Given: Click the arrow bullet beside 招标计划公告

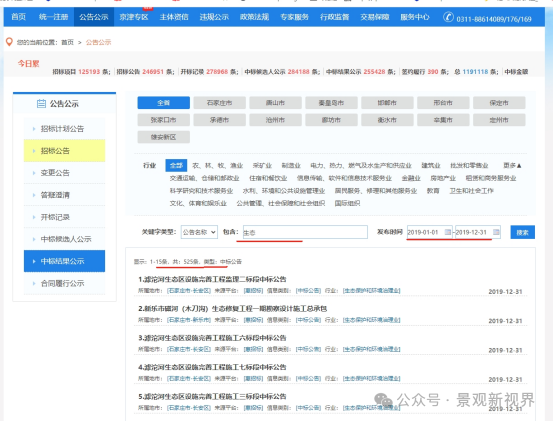Looking at the screenshot, I should point(34,129).
